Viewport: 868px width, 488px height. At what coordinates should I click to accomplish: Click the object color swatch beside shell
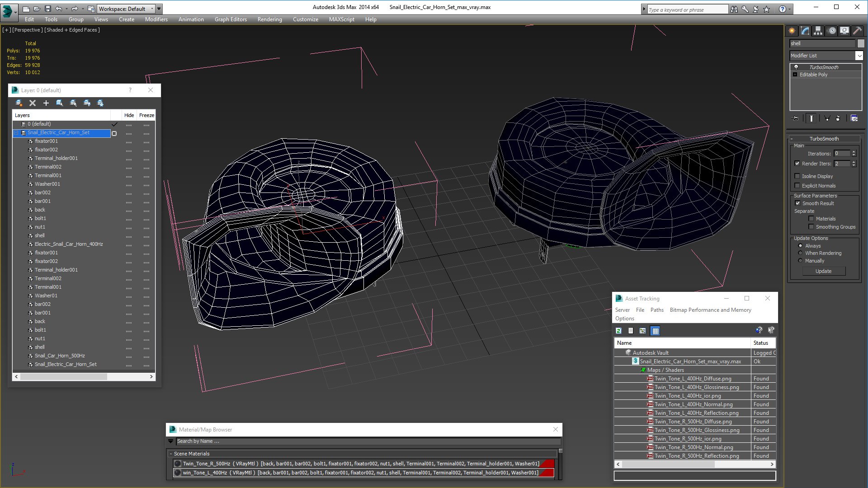tap(861, 43)
